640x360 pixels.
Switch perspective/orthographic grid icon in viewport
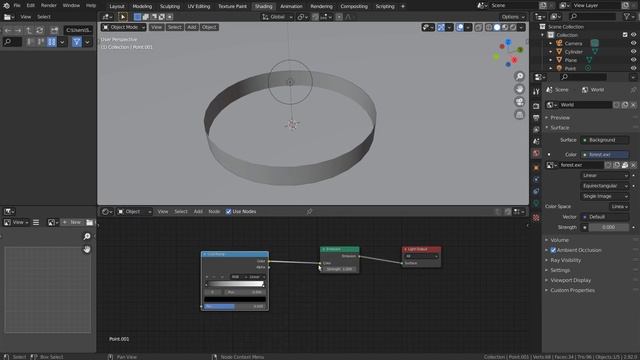(519, 114)
